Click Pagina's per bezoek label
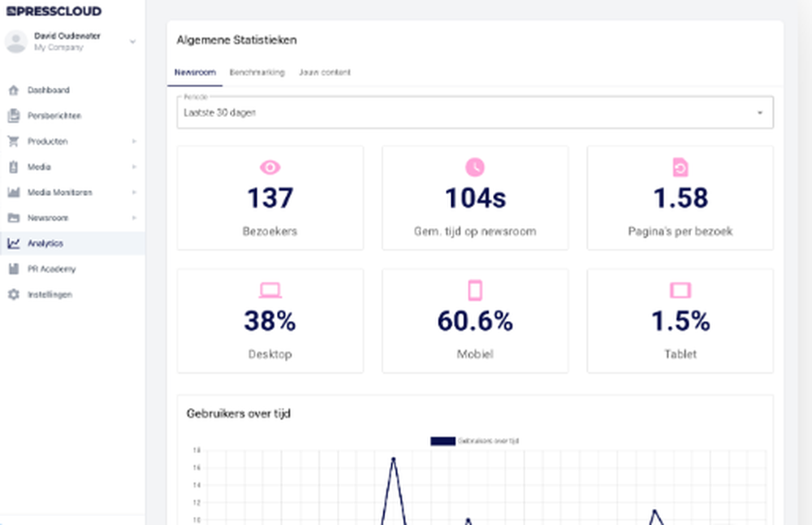The width and height of the screenshot is (812, 525). pyautogui.click(x=680, y=231)
